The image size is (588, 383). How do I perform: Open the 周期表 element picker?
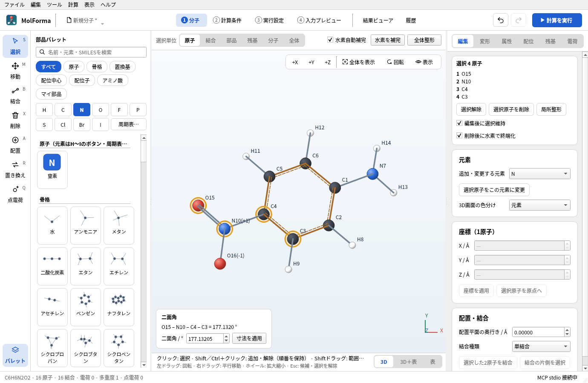tap(129, 125)
